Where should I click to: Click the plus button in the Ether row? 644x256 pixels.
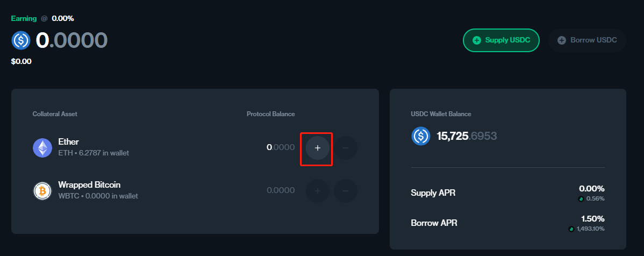317,148
